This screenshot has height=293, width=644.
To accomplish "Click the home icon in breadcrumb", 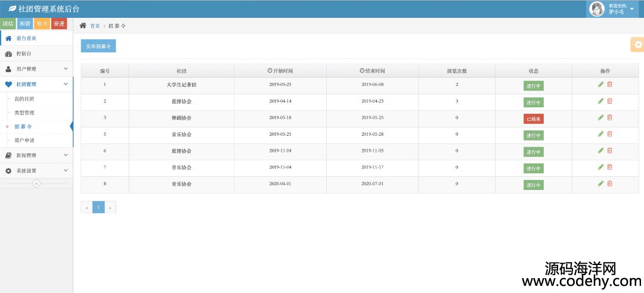I will (83, 26).
